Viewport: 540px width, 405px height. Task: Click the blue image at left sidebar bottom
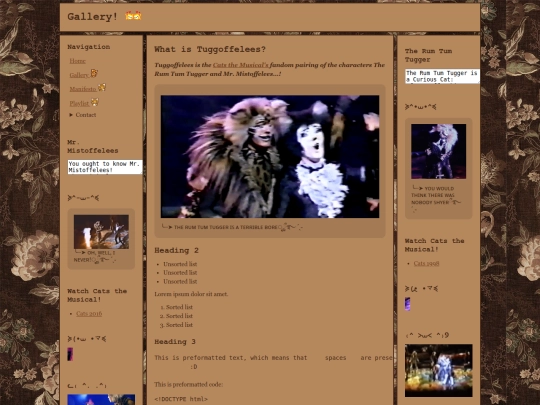tap(101, 399)
